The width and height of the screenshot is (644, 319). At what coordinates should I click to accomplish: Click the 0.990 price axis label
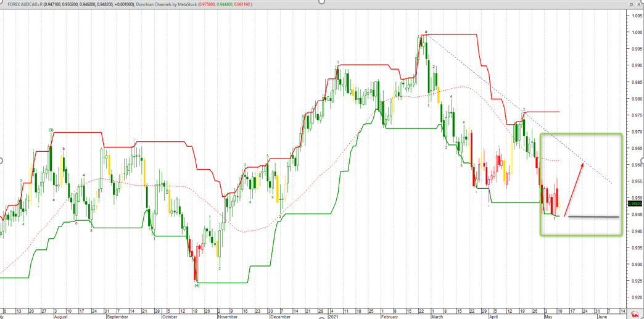[x=637, y=65]
